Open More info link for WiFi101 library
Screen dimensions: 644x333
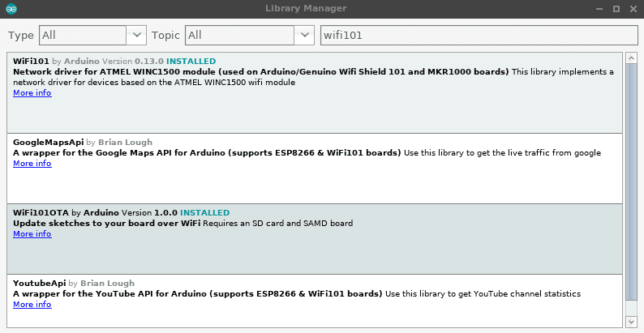click(32, 93)
